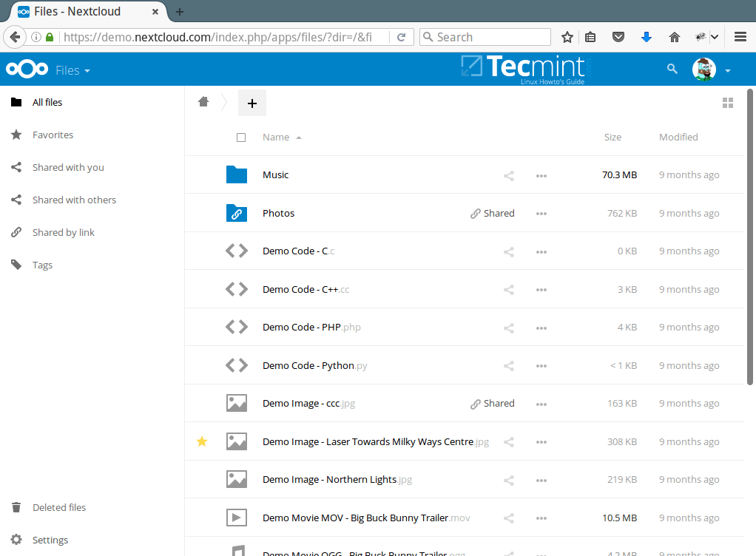Click the Shared label next to Photos
Image resolution: width=756 pixels, height=556 pixels.
click(x=492, y=213)
